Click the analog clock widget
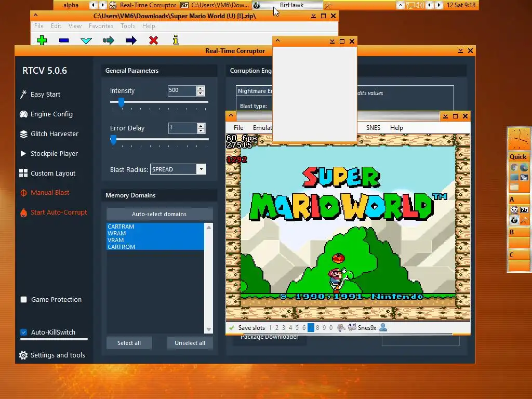 coord(518,139)
